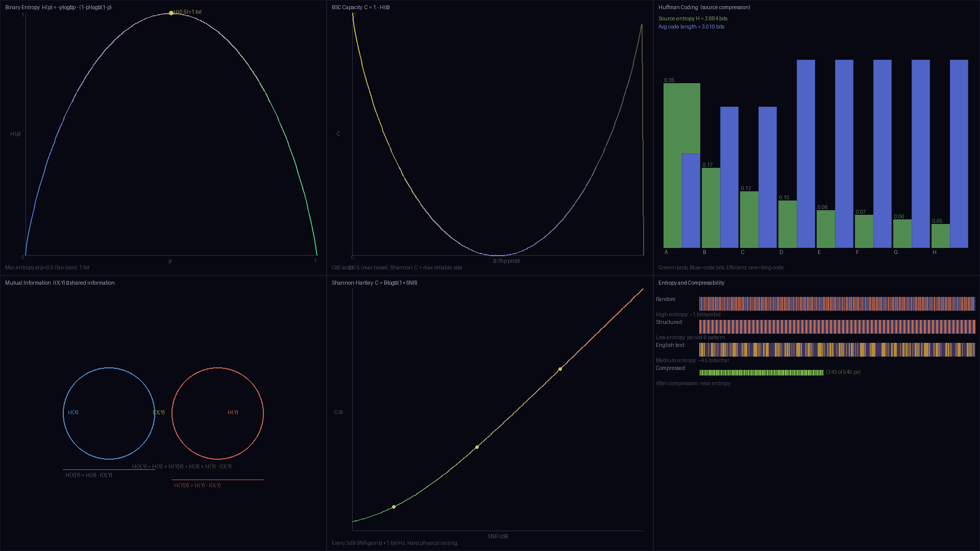
Task: Click the H(0.5)=1 bit peak marker
Action: click(x=171, y=13)
